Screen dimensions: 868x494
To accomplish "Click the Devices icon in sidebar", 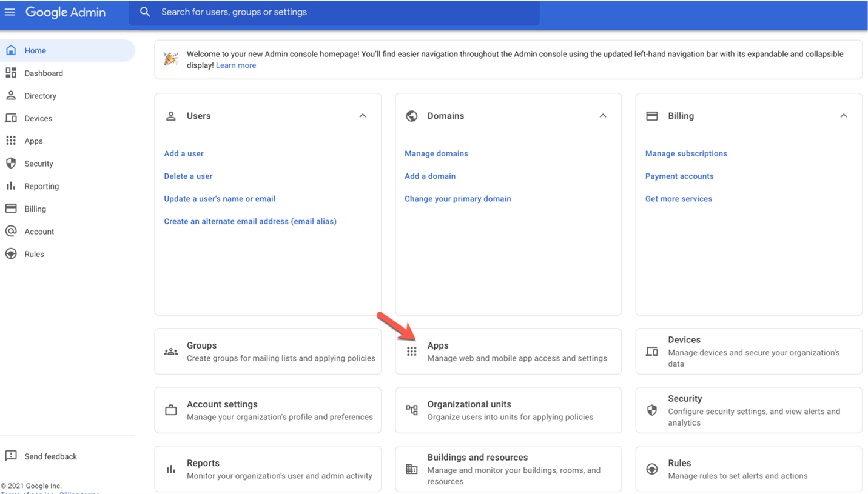I will point(11,118).
